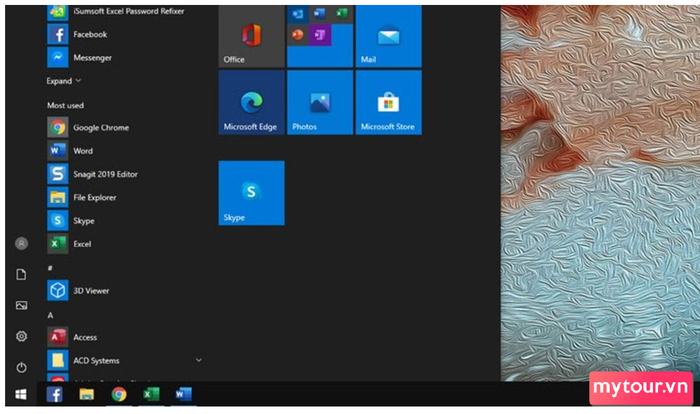
Task: Open the Mail tile
Action: tap(388, 36)
